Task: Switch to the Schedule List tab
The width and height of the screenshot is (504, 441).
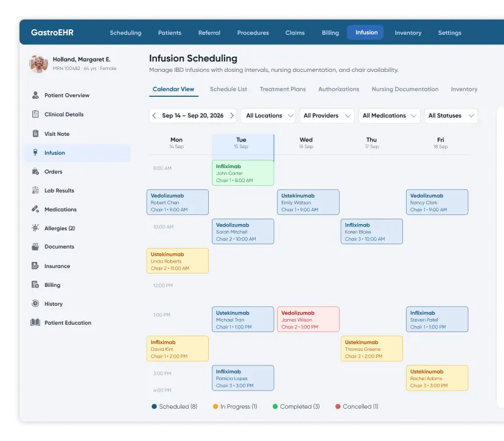Action: click(228, 89)
